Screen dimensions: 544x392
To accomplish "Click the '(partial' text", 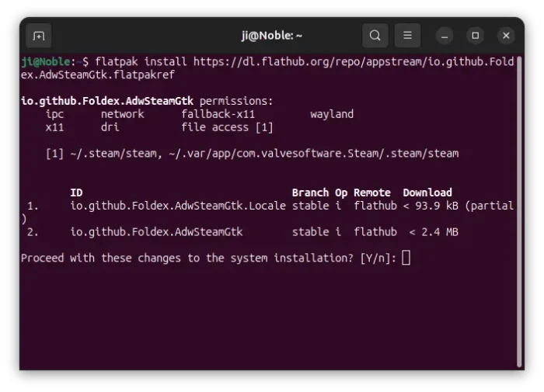I will (x=489, y=206).
